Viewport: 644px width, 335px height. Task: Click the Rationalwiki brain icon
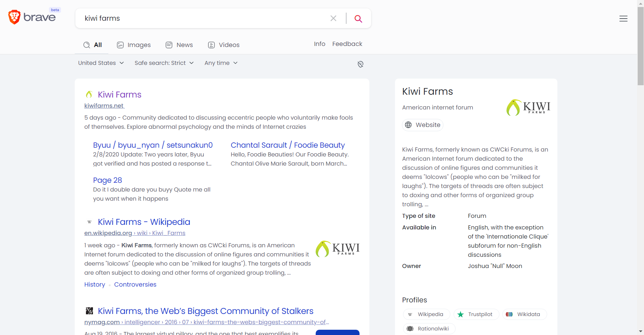[410, 329]
